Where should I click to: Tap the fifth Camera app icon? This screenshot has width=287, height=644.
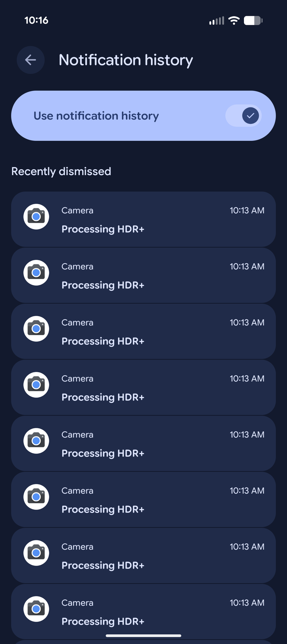tap(36, 441)
